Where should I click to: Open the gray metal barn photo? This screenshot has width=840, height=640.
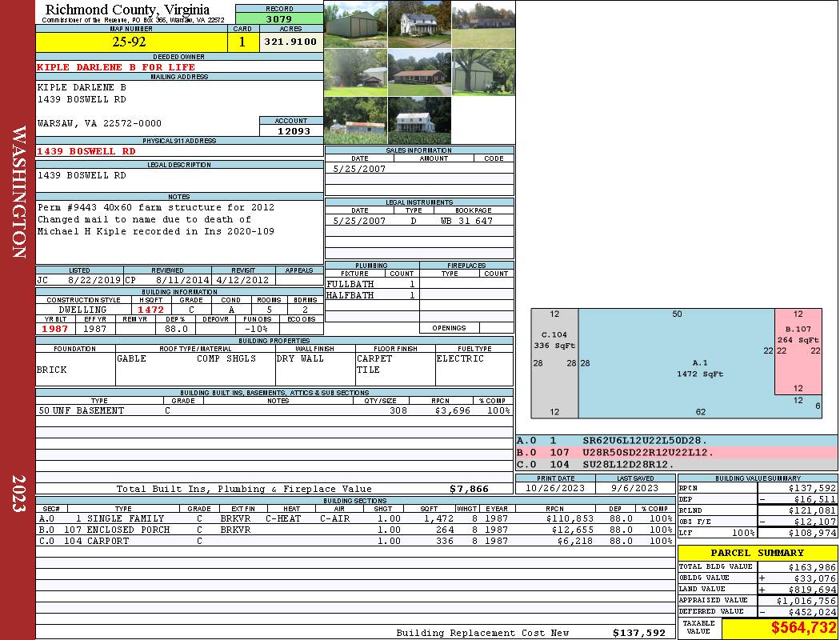355,24
